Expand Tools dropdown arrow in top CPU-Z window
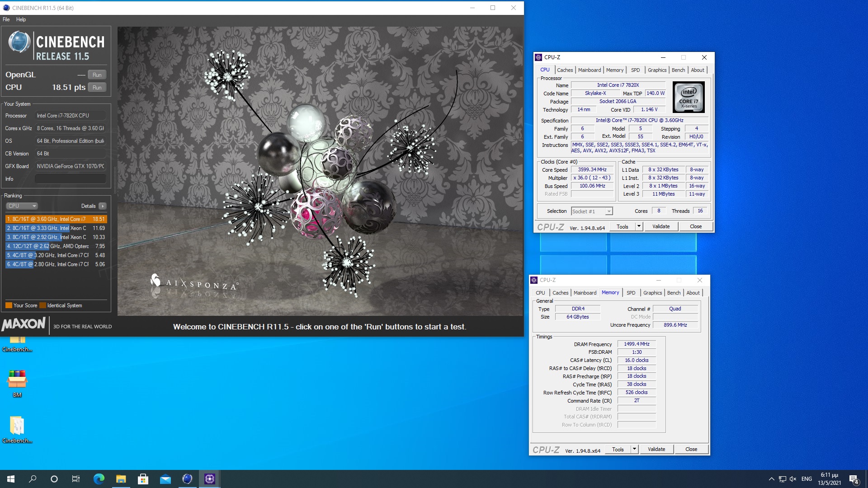 tap(639, 227)
